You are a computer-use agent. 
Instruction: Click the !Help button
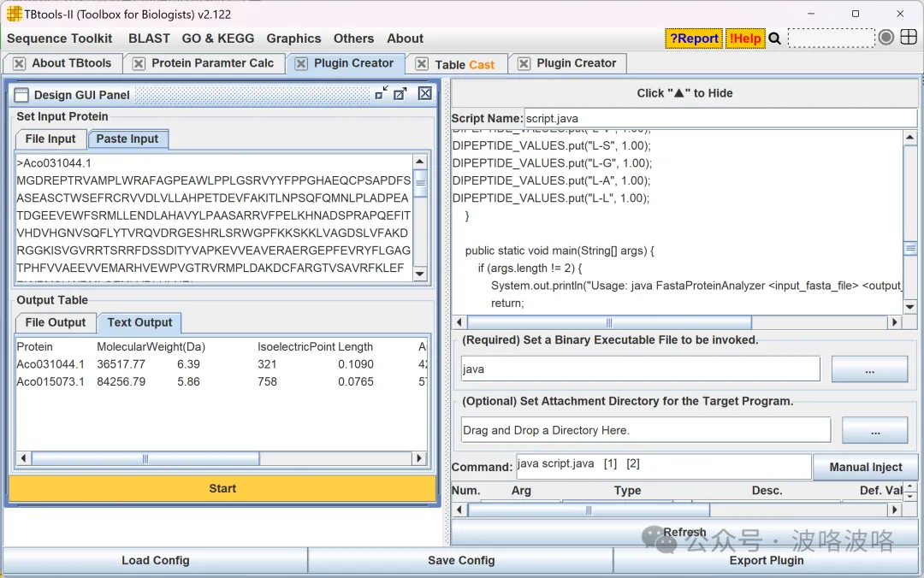tap(745, 38)
